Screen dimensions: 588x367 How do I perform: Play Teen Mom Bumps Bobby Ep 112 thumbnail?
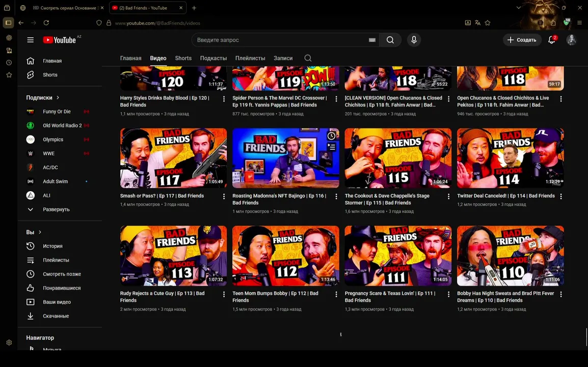coord(286,256)
